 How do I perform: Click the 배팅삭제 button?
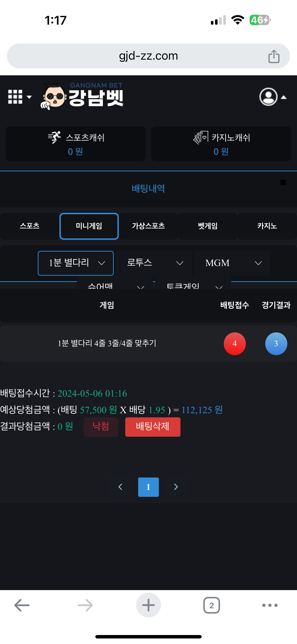coord(152,427)
